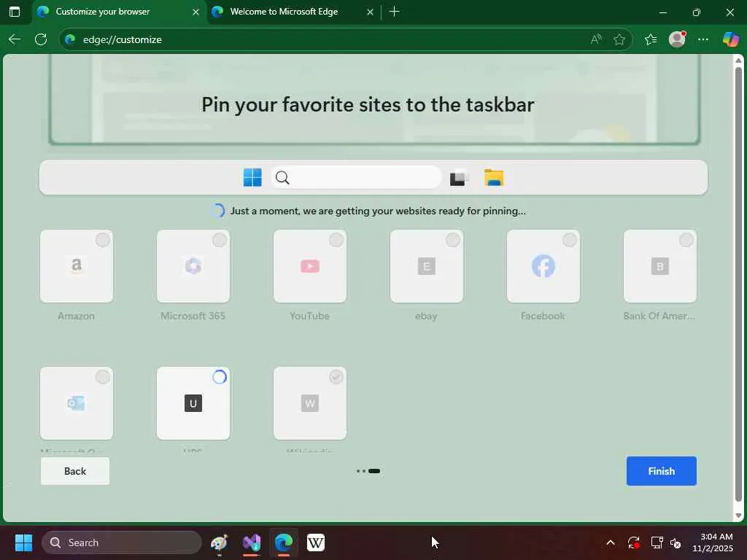Viewport: 747px width, 560px height.
Task: Close the Customize your browser tab
Action: coord(196,12)
